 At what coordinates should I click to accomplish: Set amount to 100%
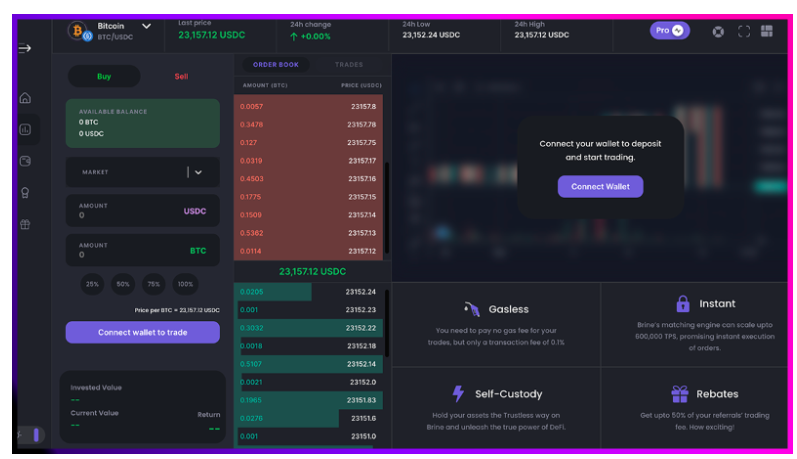(186, 284)
